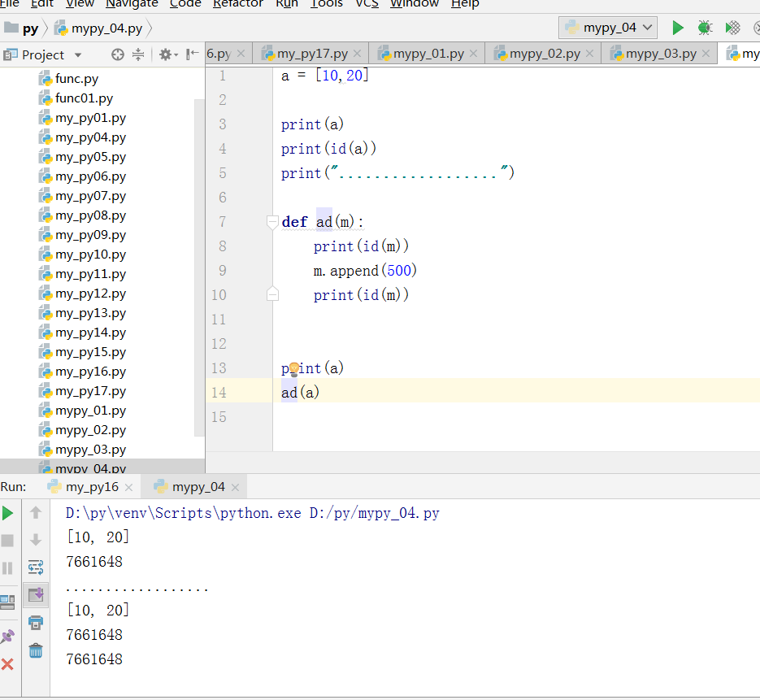Click the lightbulb intention icon on line 13

point(293,369)
